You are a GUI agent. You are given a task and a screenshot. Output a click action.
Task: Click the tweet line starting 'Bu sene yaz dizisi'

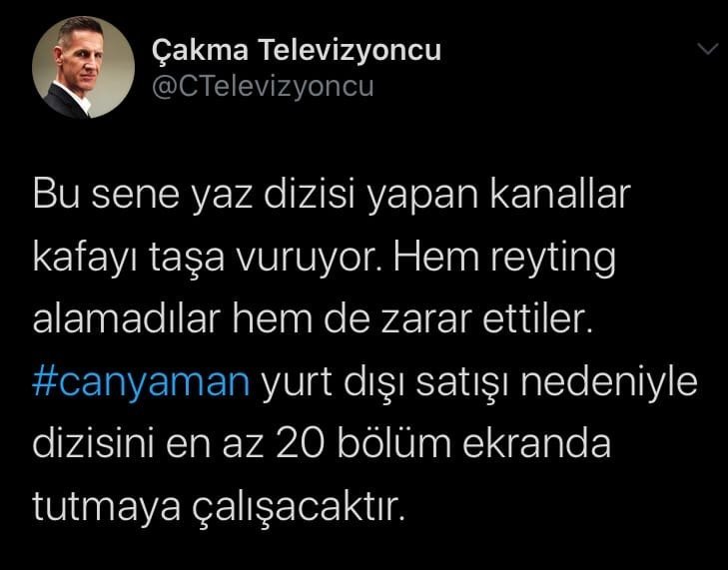(x=332, y=196)
